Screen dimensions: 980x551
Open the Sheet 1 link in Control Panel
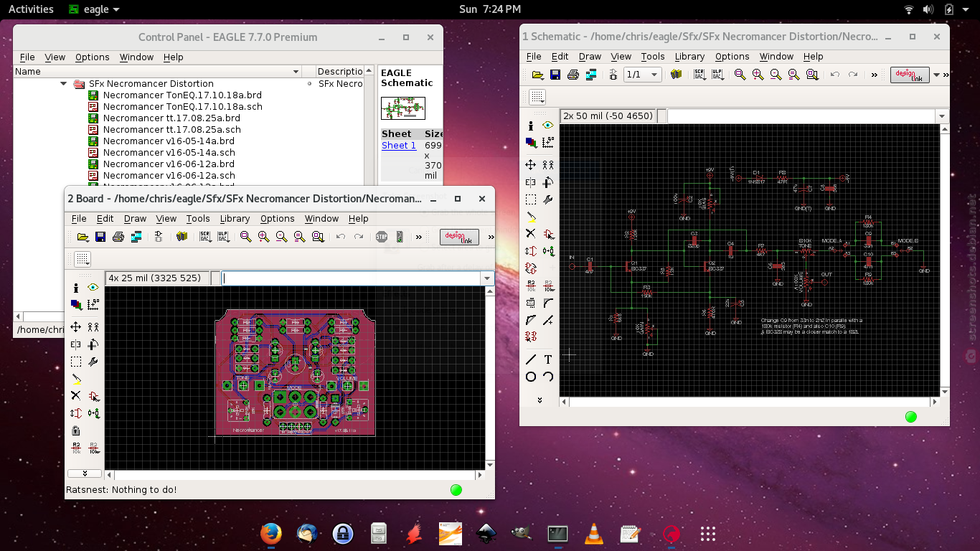[399, 145]
